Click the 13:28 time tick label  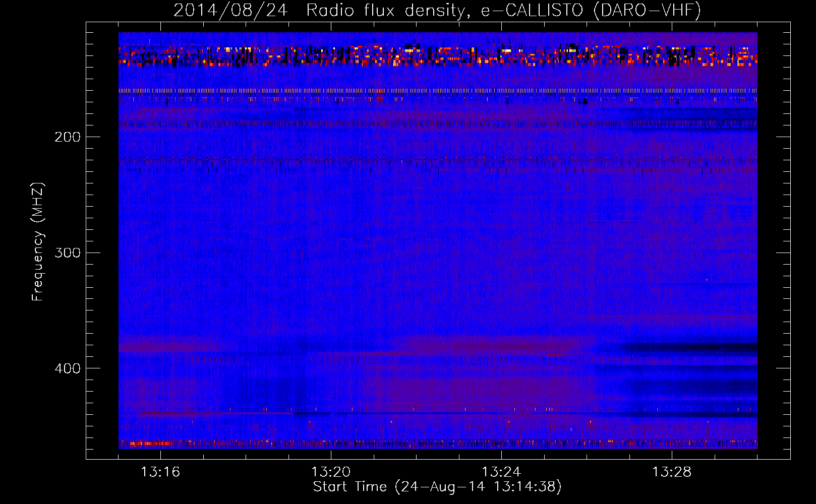click(672, 472)
